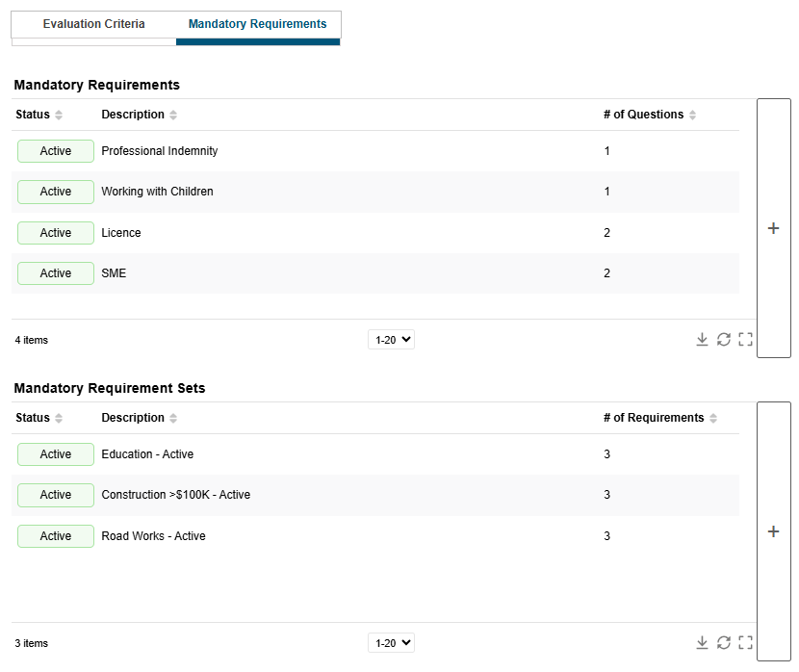Open page size dropdown in sets table

392,643
